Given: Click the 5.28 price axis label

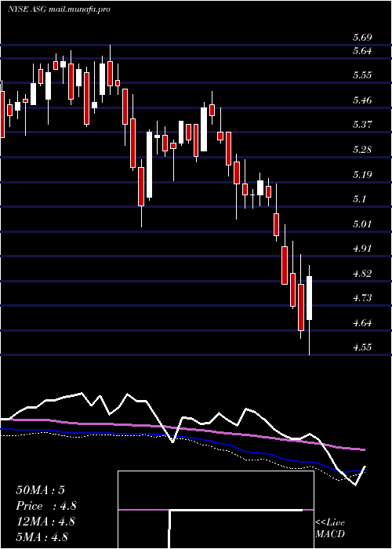Looking at the screenshot, I should tap(362, 150).
